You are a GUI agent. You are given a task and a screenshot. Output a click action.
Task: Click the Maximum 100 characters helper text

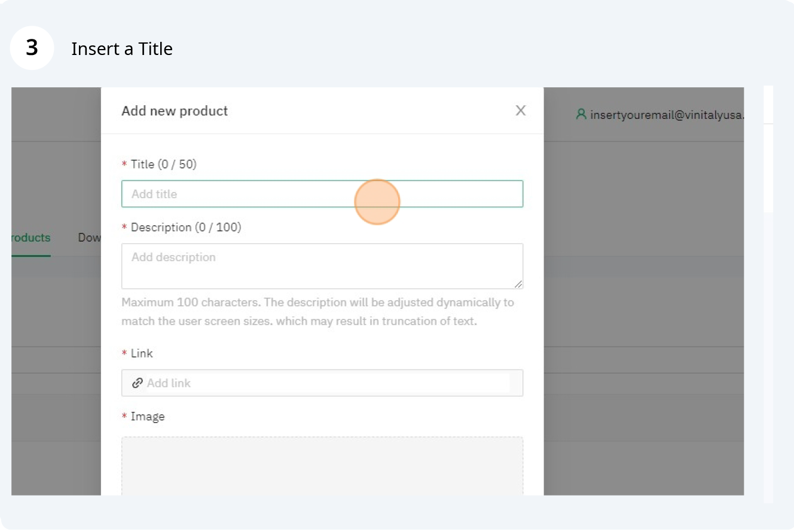point(317,311)
